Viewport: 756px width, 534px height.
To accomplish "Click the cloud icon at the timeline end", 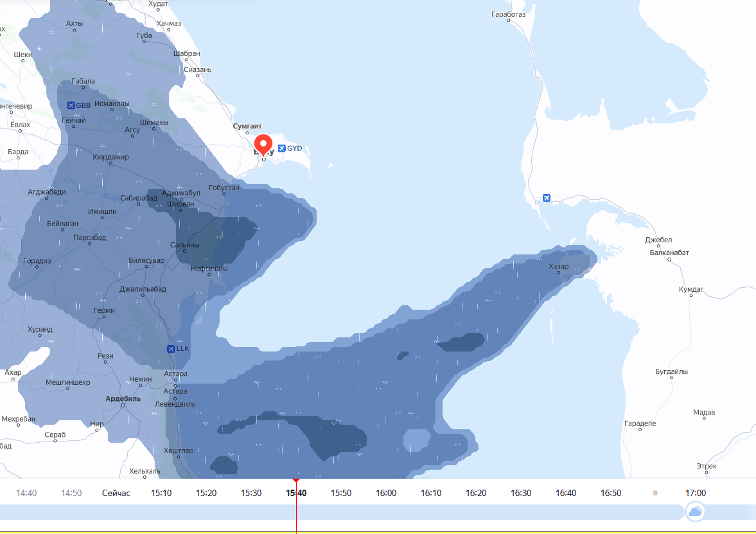I will [x=695, y=512].
